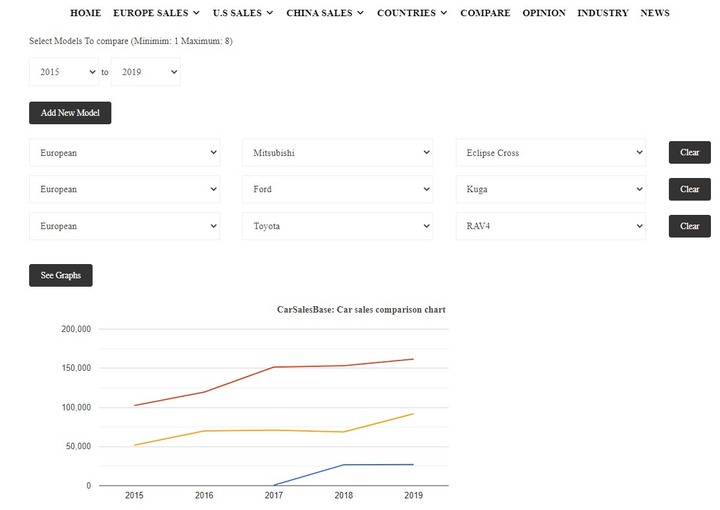
Task: Clear the Eclipse Cross row
Action: pos(689,153)
